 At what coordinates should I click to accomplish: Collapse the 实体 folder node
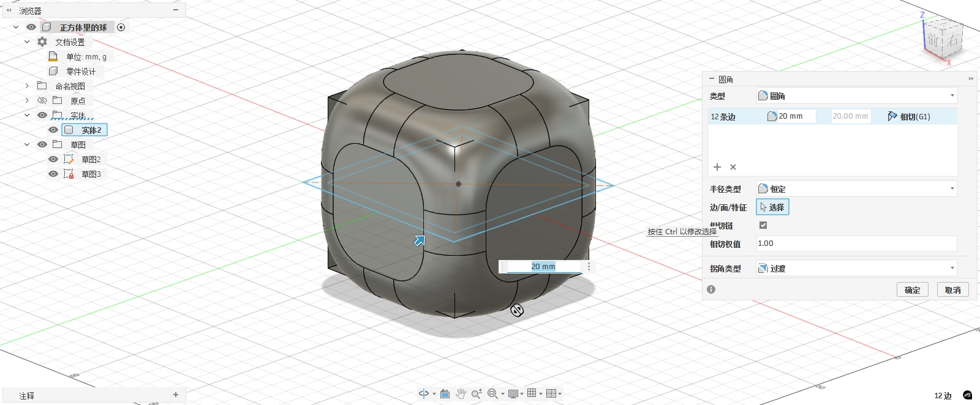click(27, 115)
